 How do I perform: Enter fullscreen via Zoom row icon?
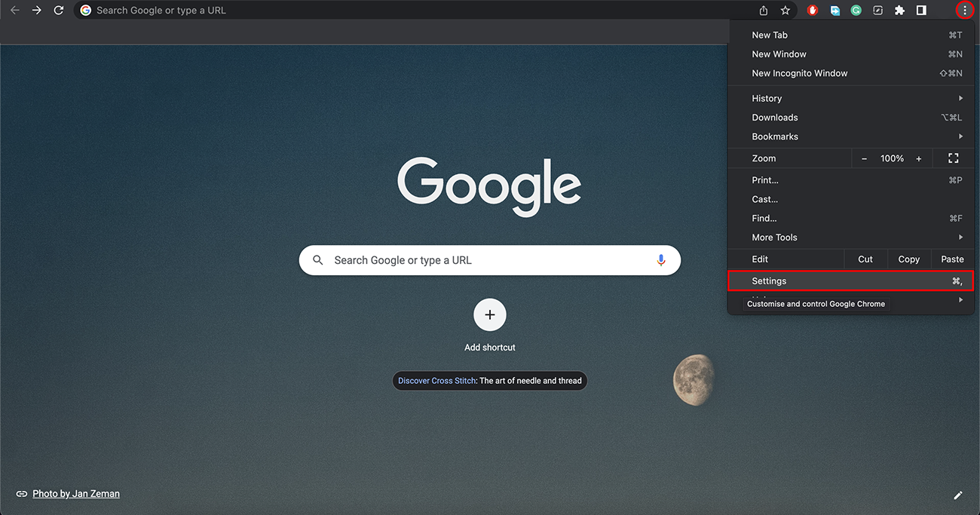click(954, 158)
